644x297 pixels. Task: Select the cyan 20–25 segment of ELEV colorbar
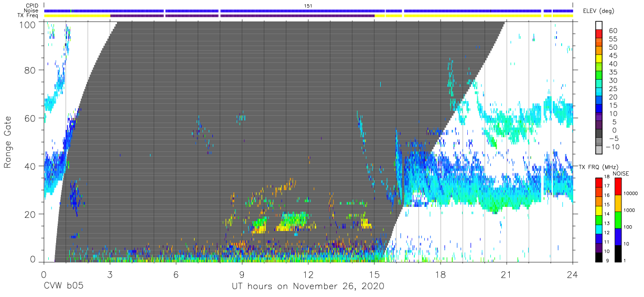point(599,92)
